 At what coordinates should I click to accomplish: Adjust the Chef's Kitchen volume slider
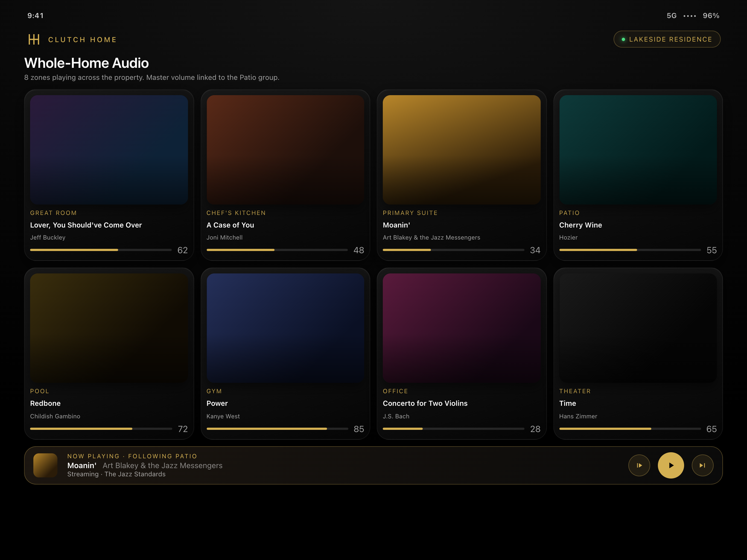coord(277,250)
